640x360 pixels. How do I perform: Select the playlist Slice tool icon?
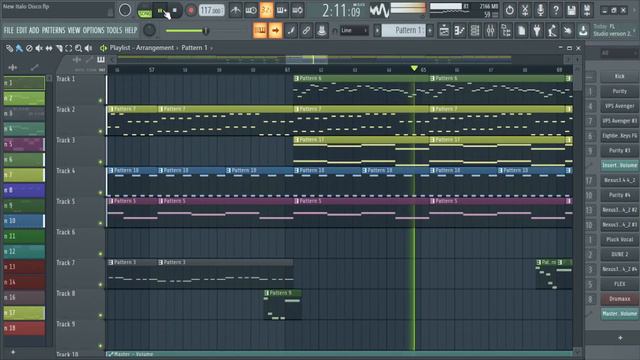(x=59, y=49)
